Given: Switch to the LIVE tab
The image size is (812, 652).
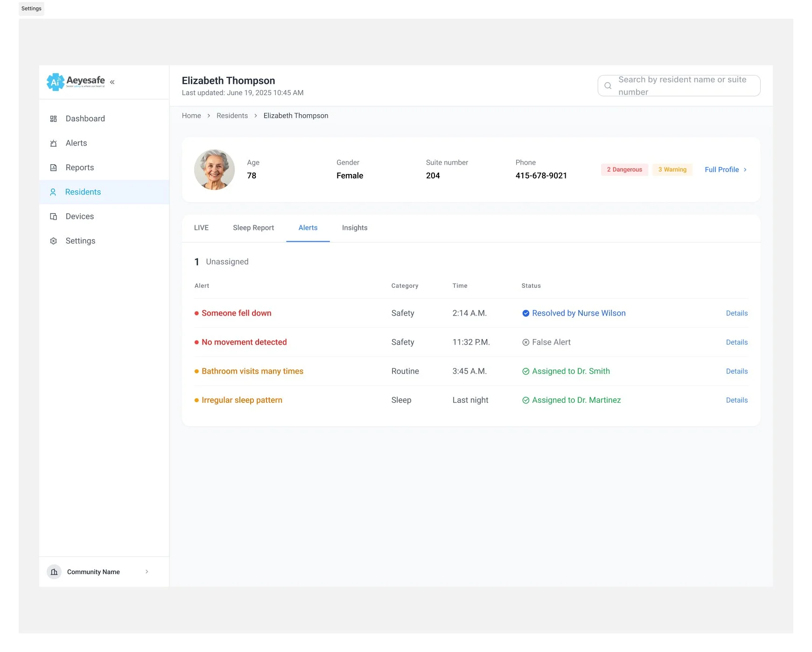Looking at the screenshot, I should click(x=201, y=228).
